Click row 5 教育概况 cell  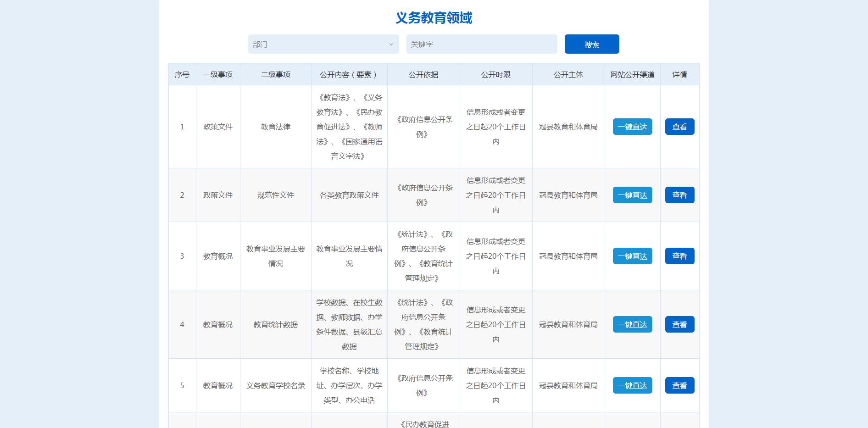[218, 385]
